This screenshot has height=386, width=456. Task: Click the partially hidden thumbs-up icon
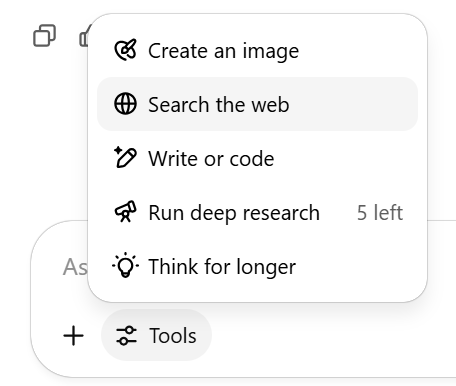[83, 36]
